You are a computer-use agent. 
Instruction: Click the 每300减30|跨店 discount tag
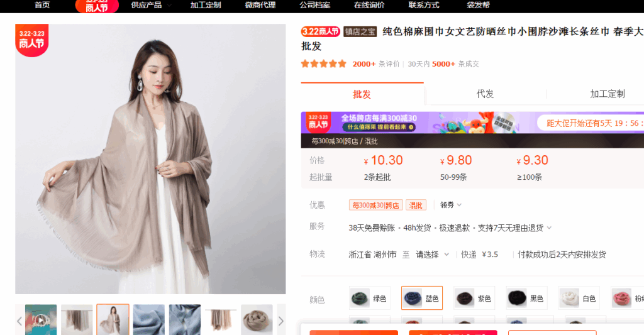(x=376, y=206)
